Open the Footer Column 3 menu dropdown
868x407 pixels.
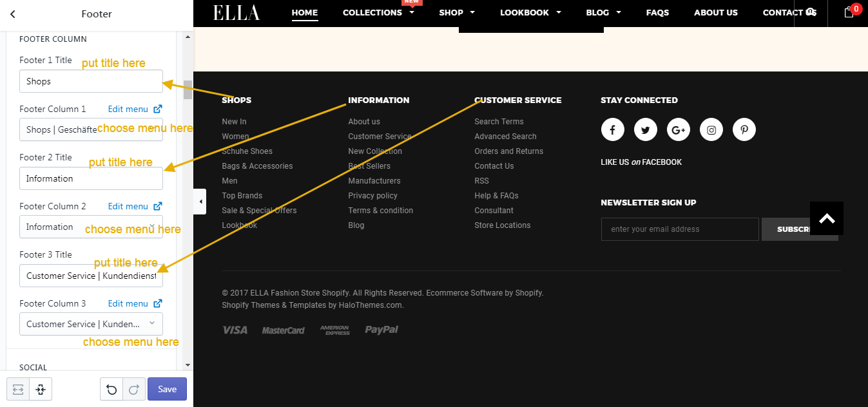click(x=91, y=324)
